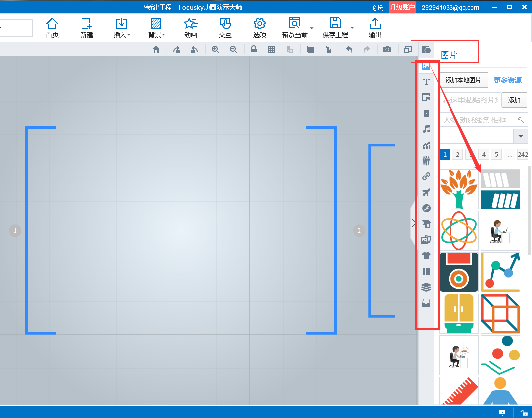The height and width of the screenshot is (418, 532).
Task: Select the yellow cabinet thumbnail
Action: coord(459,313)
